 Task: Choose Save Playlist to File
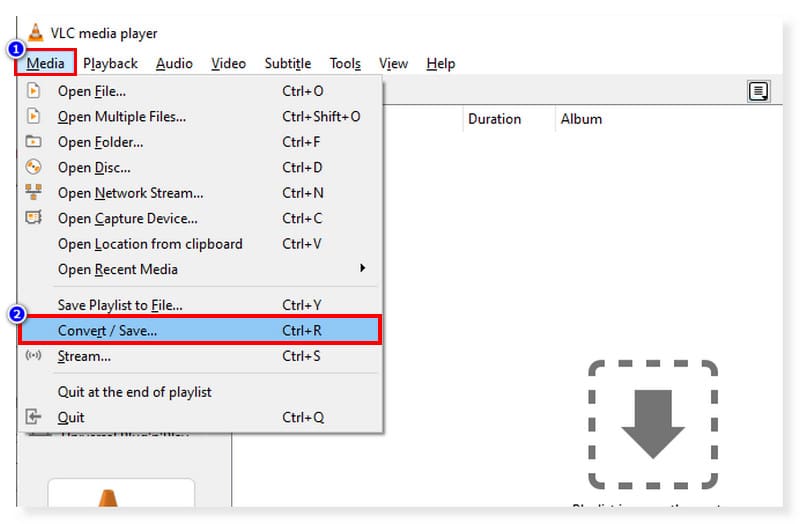pyautogui.click(x=120, y=304)
